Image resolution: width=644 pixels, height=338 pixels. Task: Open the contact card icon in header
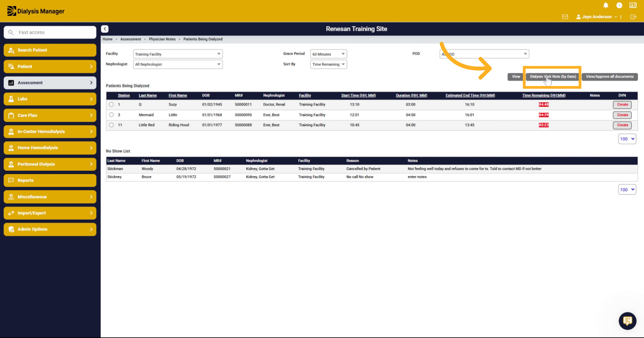tap(633, 5)
